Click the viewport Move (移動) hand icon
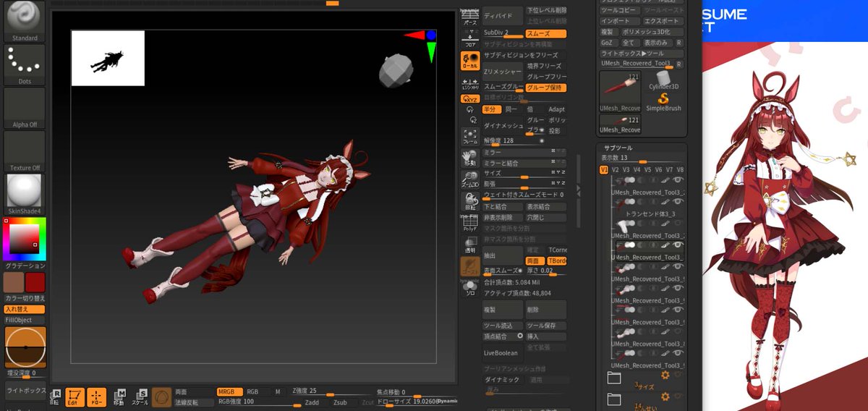 click(470, 158)
